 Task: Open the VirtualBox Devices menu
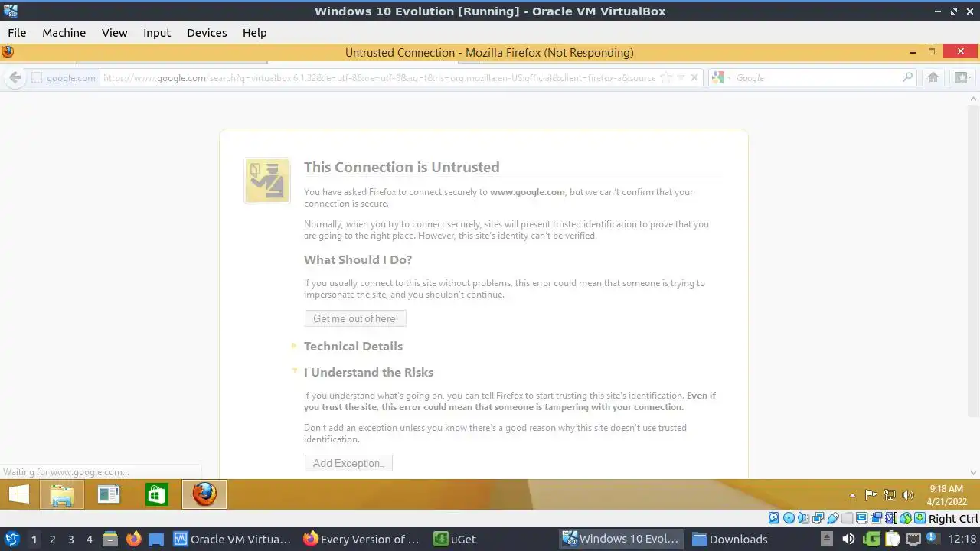click(207, 33)
